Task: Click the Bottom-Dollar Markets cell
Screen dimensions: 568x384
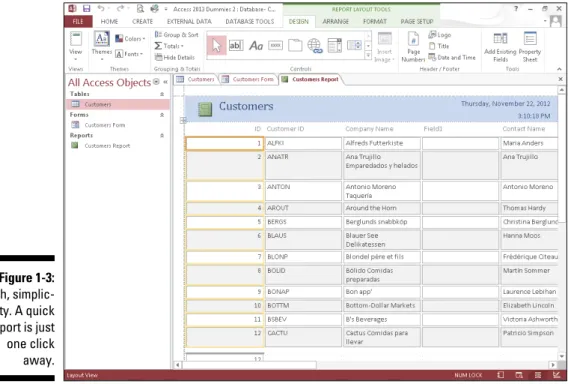Action: [x=382, y=305]
